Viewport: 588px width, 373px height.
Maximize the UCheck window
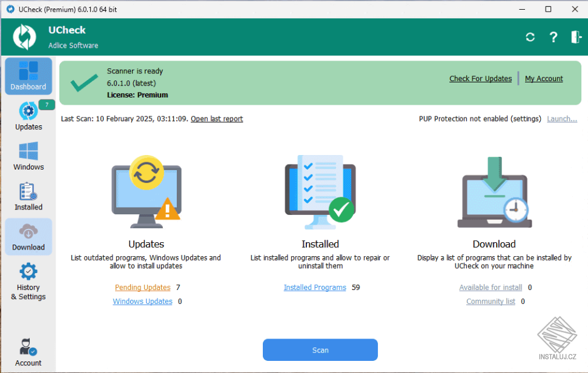(548, 9)
